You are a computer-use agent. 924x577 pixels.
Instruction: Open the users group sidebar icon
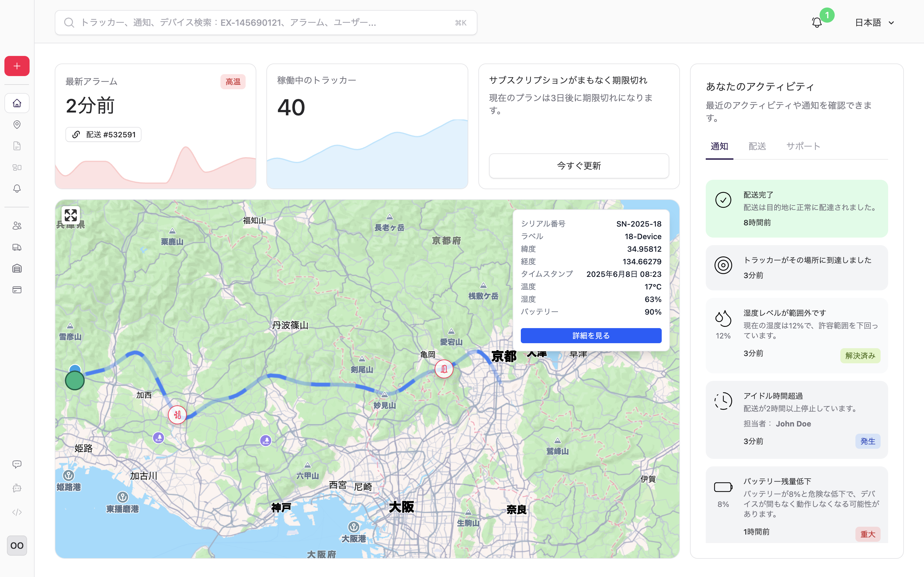tap(17, 226)
